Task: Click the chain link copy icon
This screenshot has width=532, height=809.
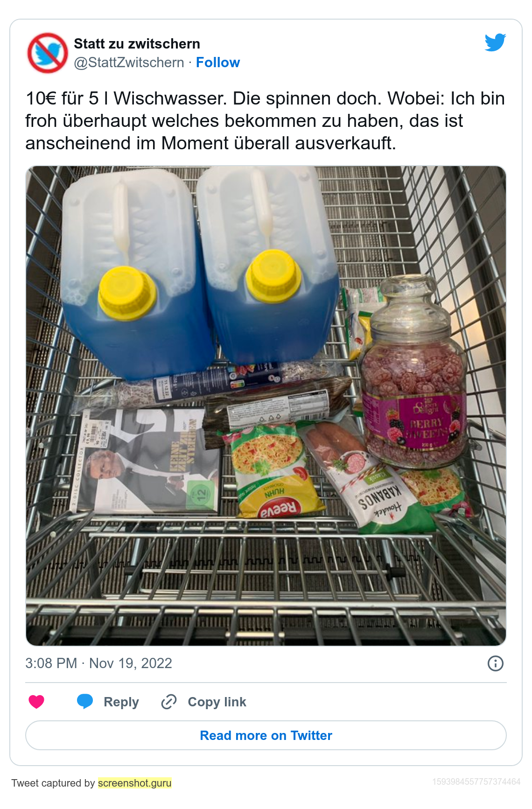Action: [x=169, y=702]
